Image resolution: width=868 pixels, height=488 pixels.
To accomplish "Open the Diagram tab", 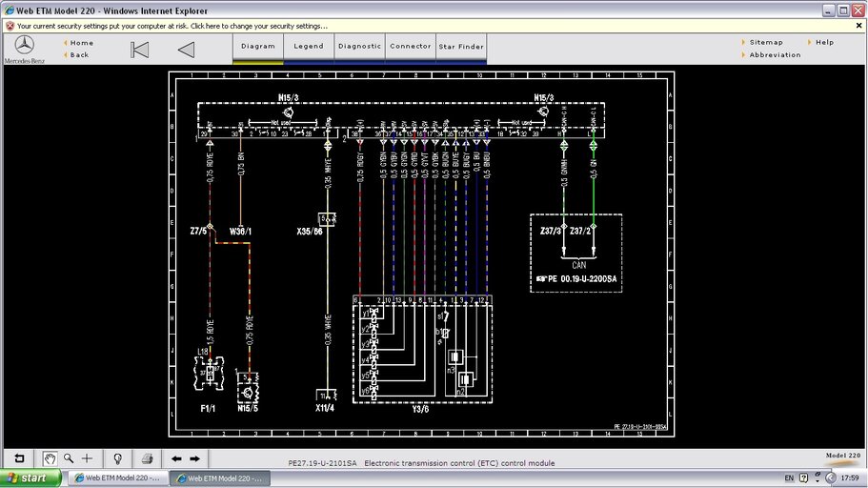I will point(258,47).
